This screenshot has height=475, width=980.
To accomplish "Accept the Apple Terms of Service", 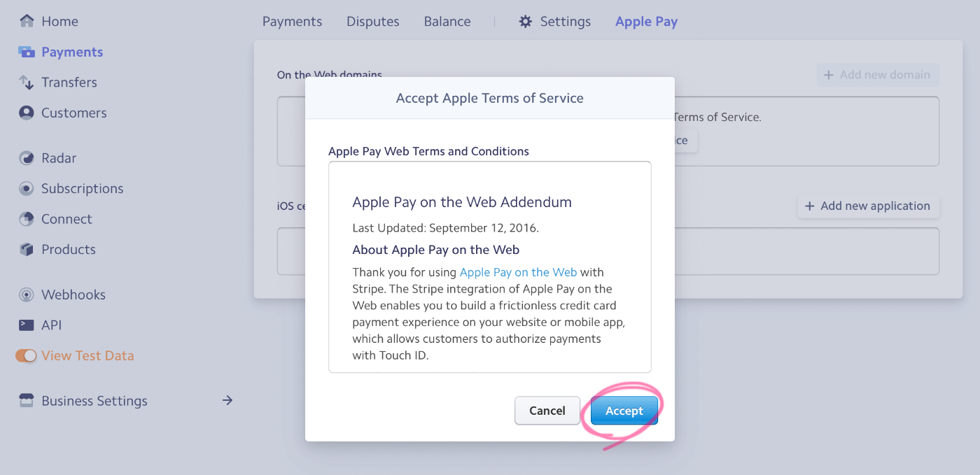I will [x=624, y=411].
